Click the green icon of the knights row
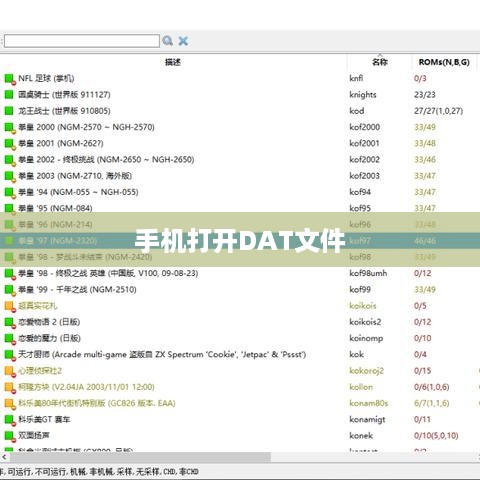This screenshot has height=480, width=480. coord(9,95)
